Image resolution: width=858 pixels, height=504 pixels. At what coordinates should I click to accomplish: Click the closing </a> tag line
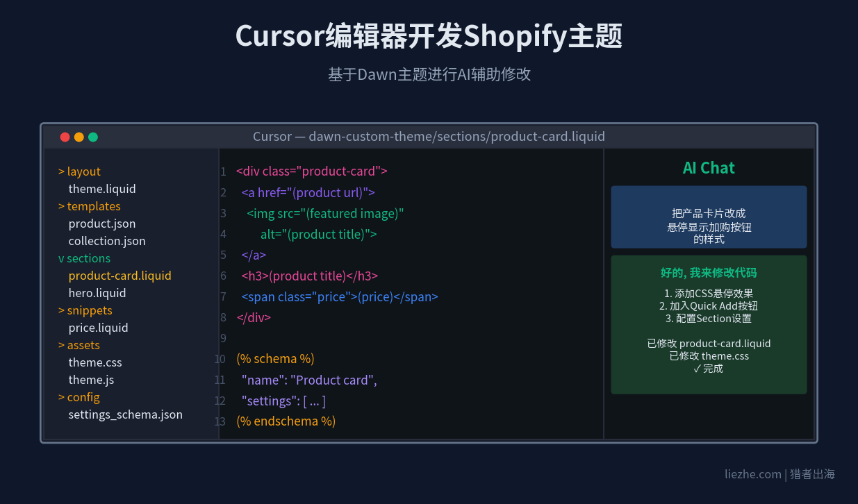254,255
